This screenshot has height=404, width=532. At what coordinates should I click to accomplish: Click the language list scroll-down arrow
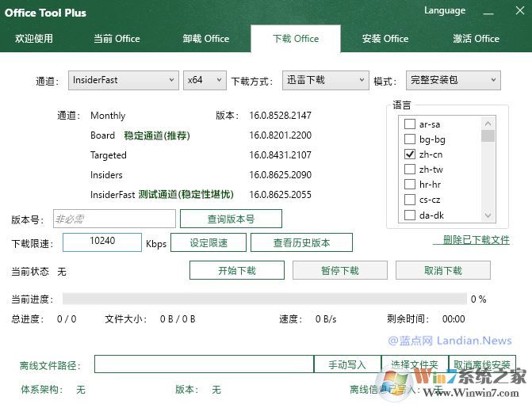[x=488, y=215]
